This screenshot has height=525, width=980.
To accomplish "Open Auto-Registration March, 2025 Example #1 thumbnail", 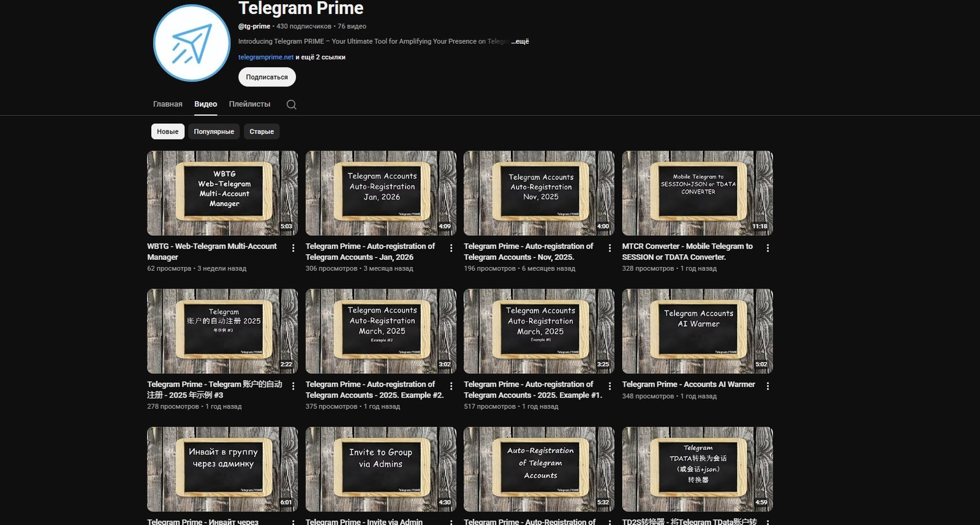I will [539, 331].
